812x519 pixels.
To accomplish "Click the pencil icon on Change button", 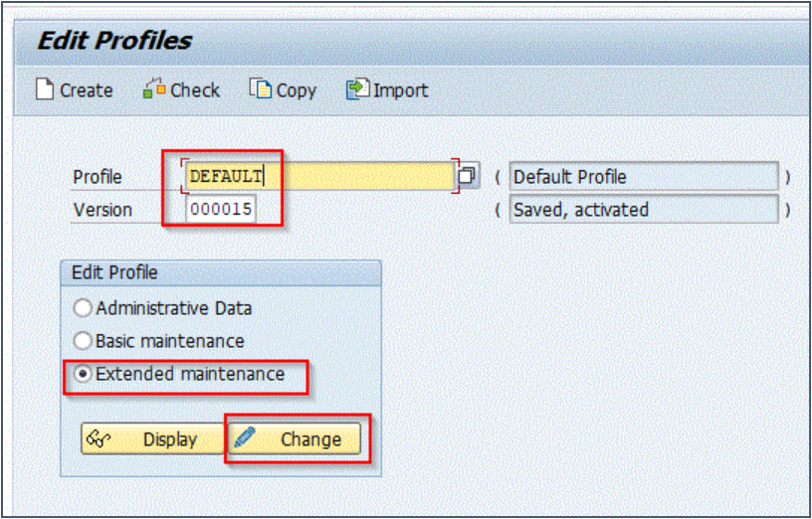I will click(245, 437).
